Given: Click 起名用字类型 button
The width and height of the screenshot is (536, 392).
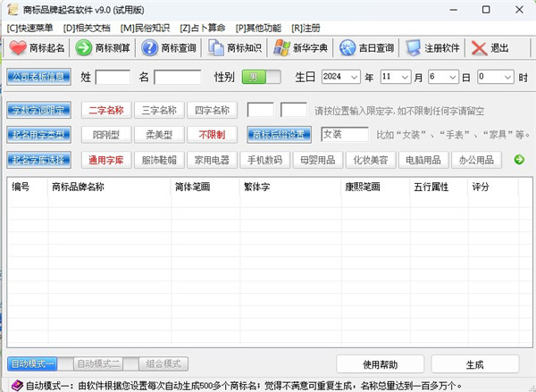Looking at the screenshot, I should point(38,135).
